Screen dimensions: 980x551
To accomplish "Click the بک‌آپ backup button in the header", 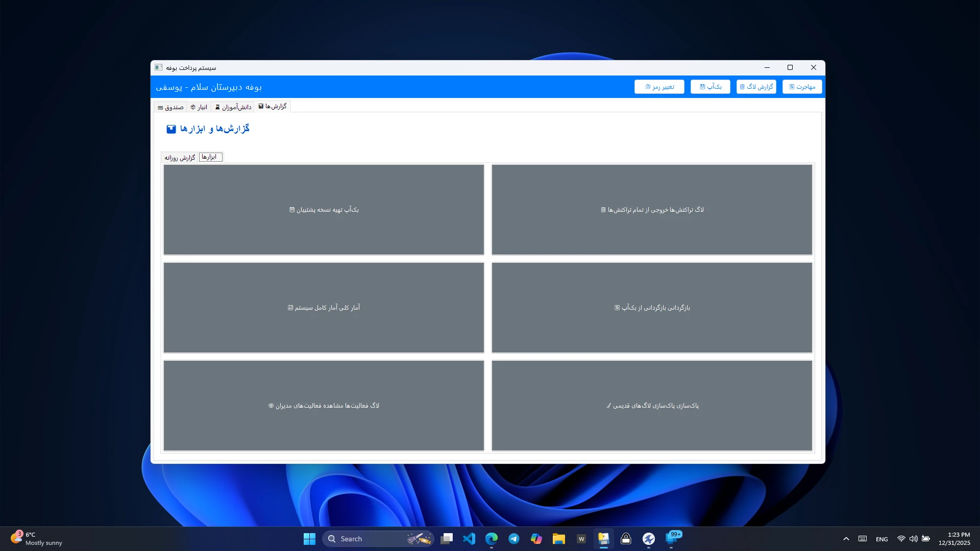I will coord(710,87).
